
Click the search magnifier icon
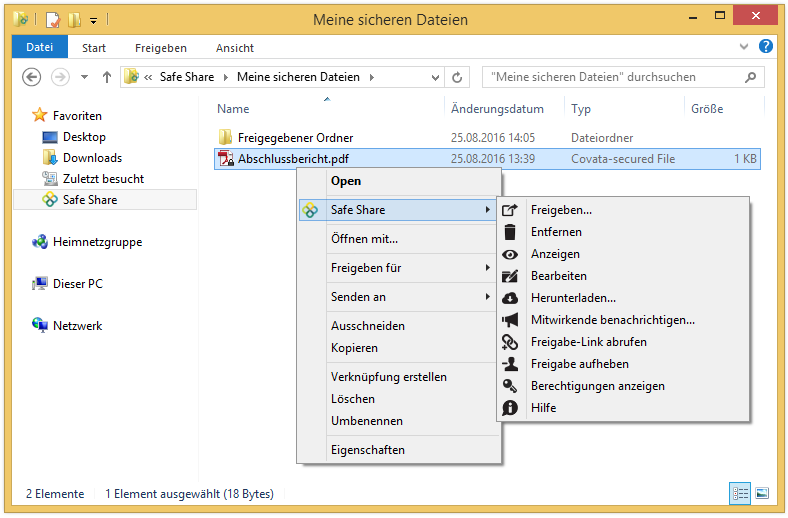[750, 77]
